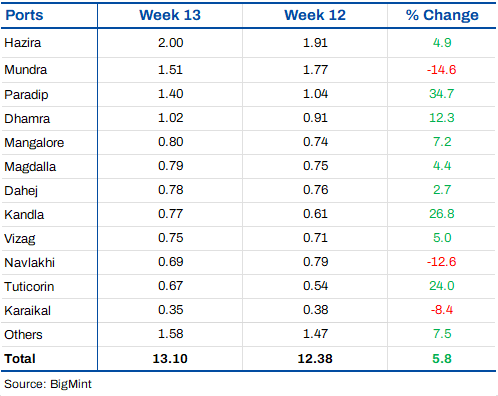Select the Week 12 column header
Viewport: 498px width, 396px height.
point(315,15)
